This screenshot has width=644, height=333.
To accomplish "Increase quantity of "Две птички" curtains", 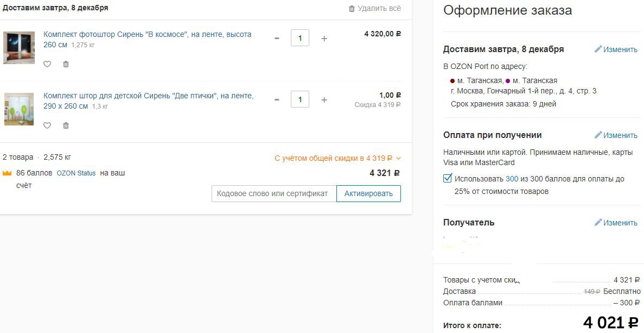I will tap(324, 99).
